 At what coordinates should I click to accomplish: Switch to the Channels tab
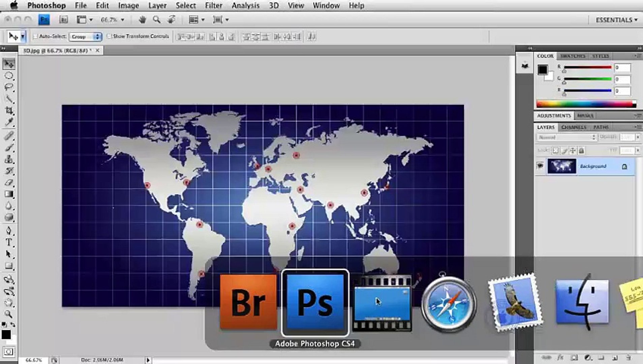[x=574, y=127]
